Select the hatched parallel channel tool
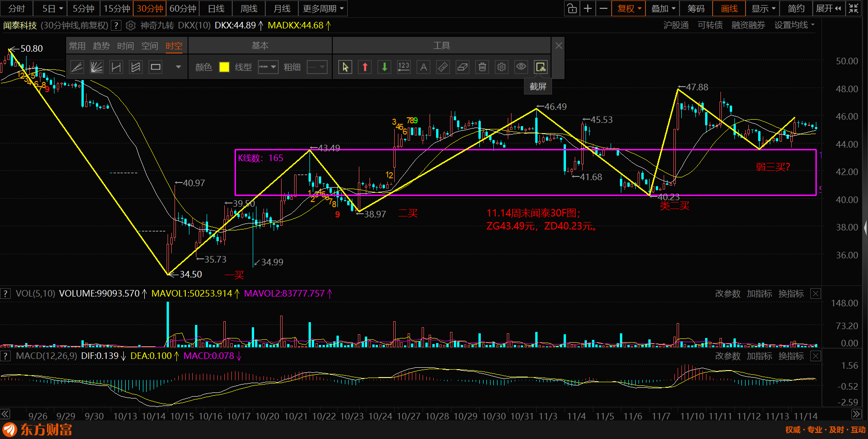868x439 pixels. click(x=135, y=67)
